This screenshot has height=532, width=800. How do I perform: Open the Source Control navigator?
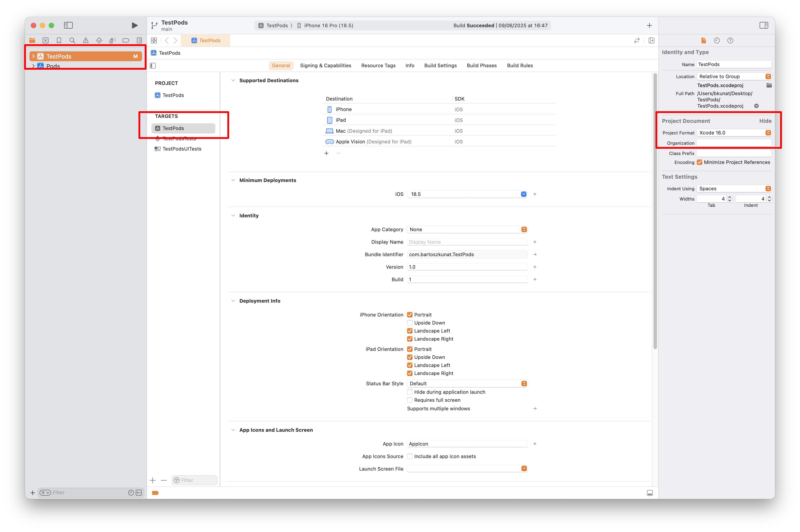[46, 40]
